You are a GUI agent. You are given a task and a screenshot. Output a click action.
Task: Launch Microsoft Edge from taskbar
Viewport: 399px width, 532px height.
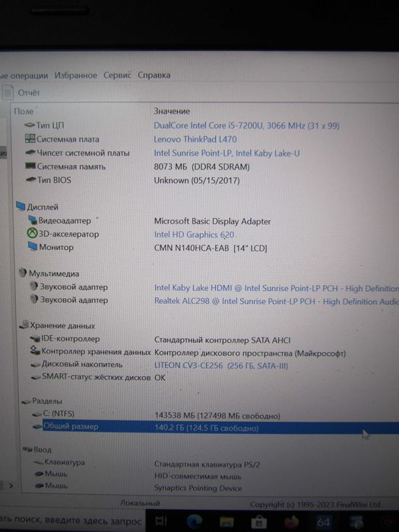tap(194, 521)
